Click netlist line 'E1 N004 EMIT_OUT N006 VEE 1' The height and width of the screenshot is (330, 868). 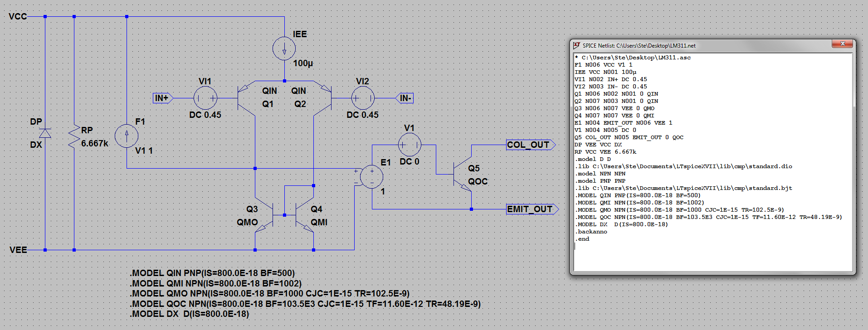pyautogui.click(x=623, y=123)
